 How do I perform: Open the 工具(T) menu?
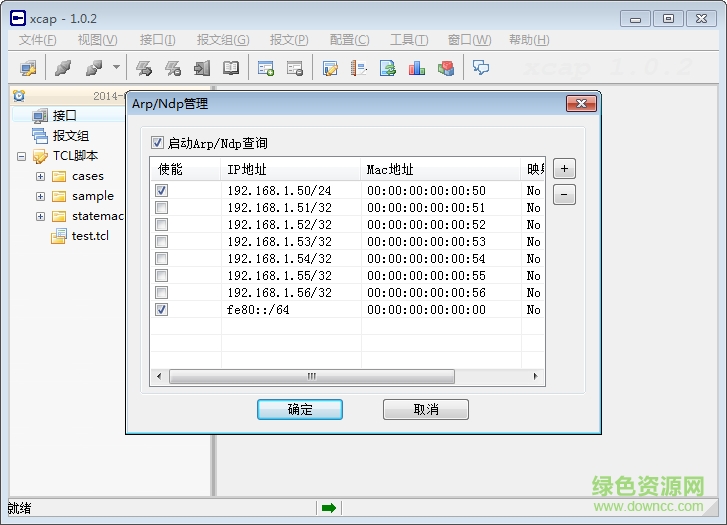pos(409,40)
